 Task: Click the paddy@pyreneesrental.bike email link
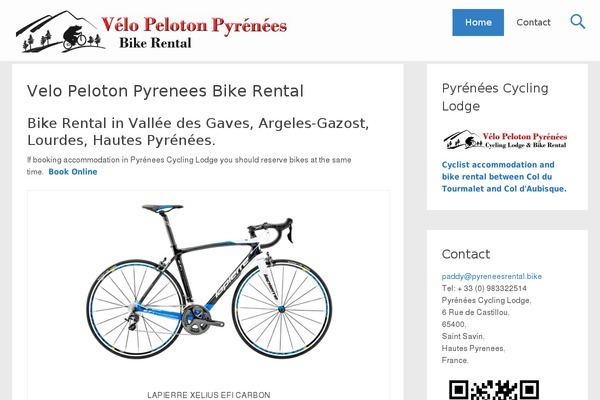pyautogui.click(x=492, y=276)
